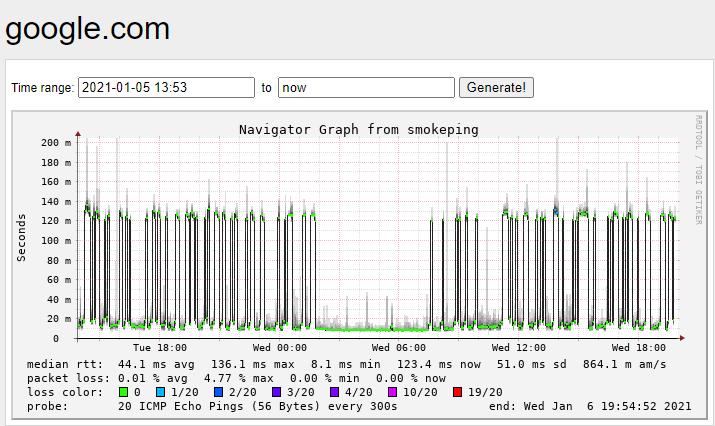Click the '160 m' y-axis label
The width and height of the screenshot is (715, 426).
tap(56, 182)
